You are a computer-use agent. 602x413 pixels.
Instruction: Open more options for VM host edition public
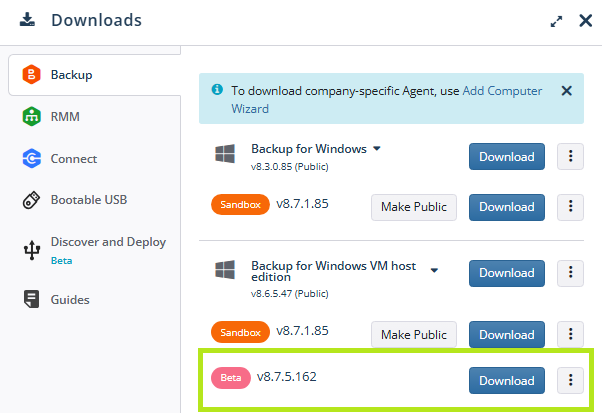(x=571, y=273)
